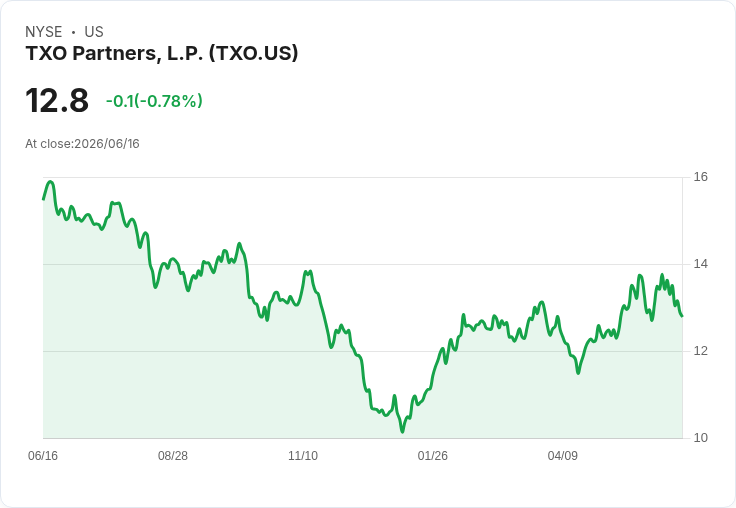Click the 16 value on the price axis

pyautogui.click(x=700, y=177)
